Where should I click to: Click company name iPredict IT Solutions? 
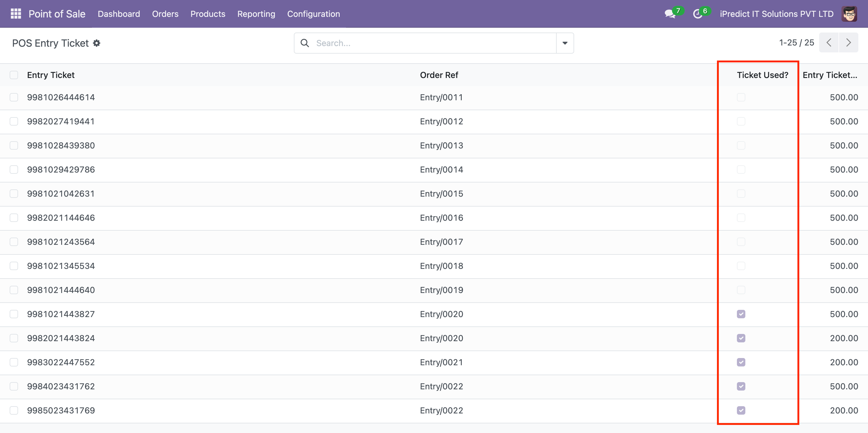point(776,14)
